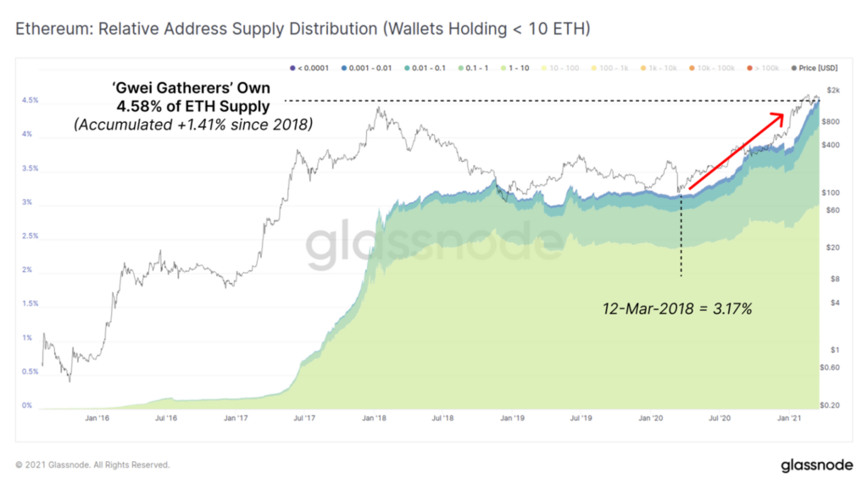Screen dimensions: 868x489
Task: Enable the faded '10k - 100k' legend series
Action: 712,68
